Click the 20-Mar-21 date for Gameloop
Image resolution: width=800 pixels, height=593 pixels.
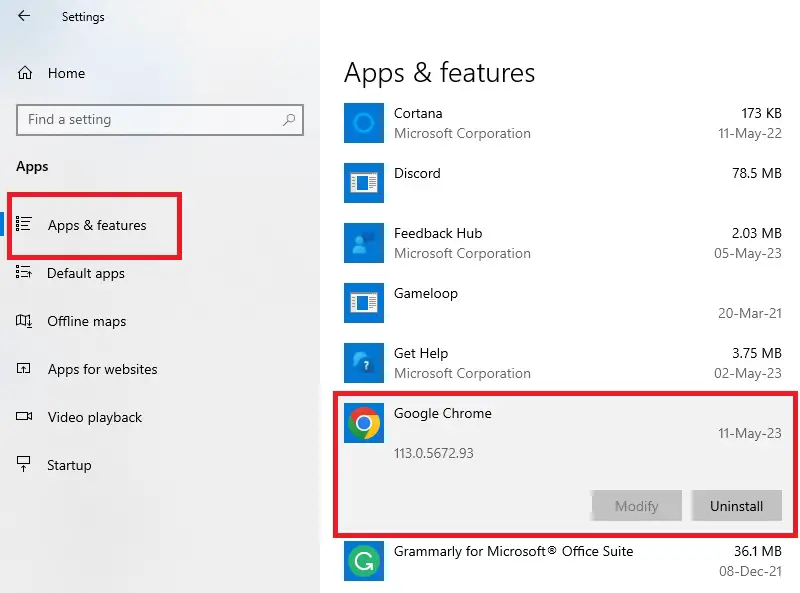pos(749,313)
